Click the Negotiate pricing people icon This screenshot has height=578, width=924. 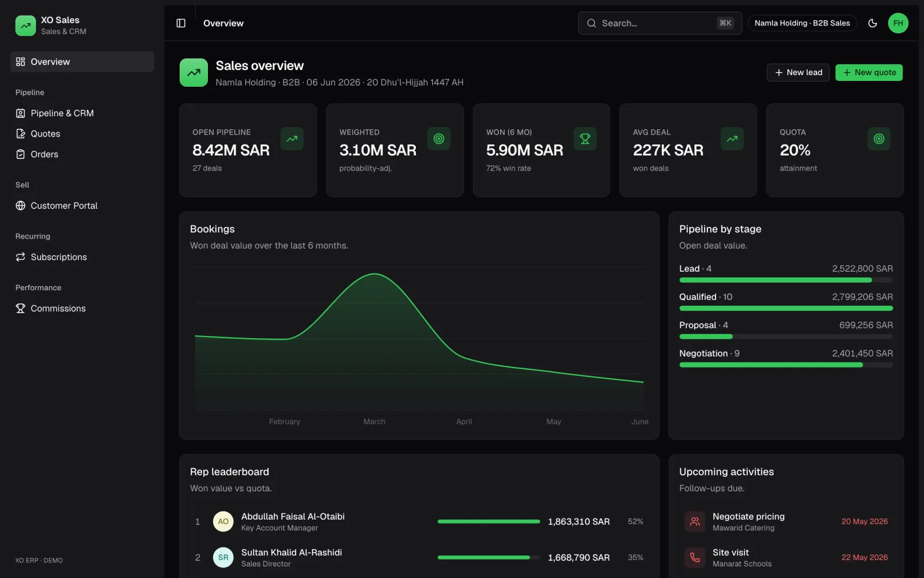point(695,521)
